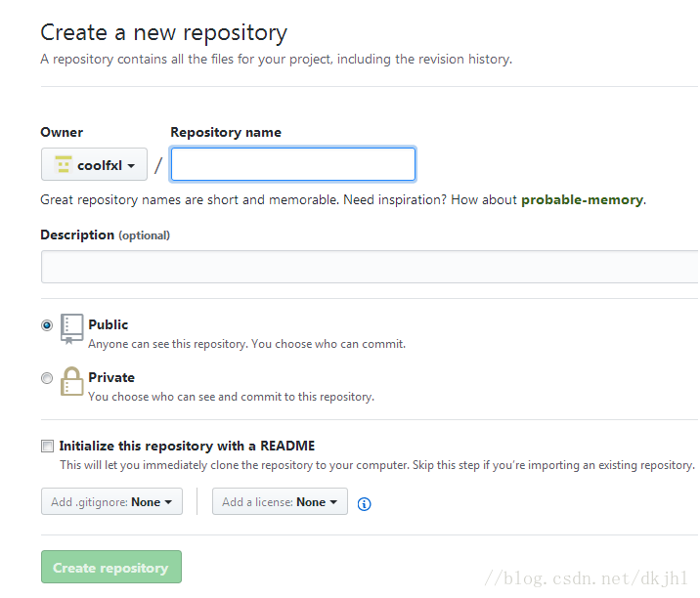Click the Create repository button
The image size is (700, 598).
click(x=111, y=567)
